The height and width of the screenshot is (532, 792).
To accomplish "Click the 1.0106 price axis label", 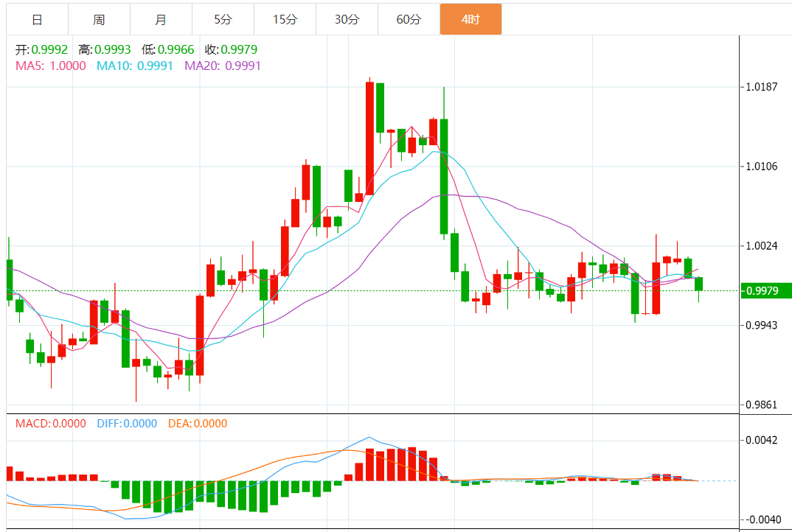I will 762,167.
